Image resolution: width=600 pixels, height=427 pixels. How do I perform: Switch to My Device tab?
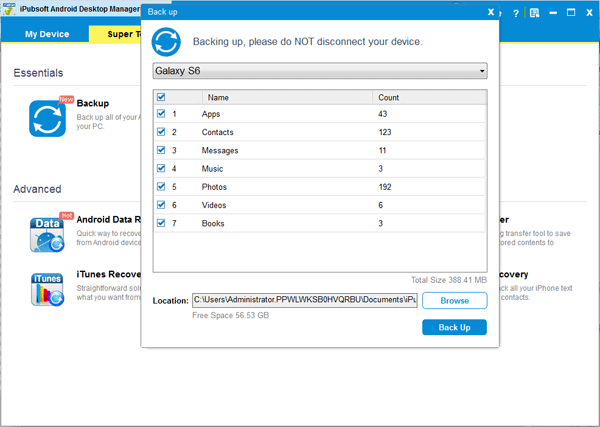point(46,34)
